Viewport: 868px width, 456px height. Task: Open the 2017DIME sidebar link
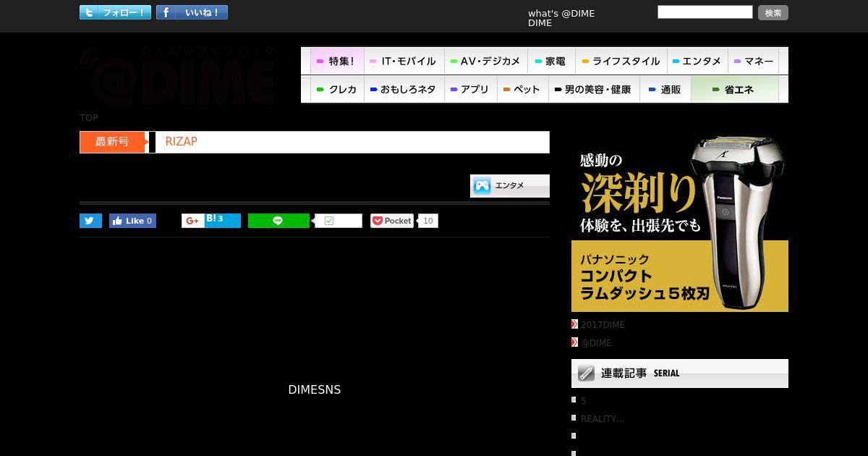pyautogui.click(x=603, y=325)
